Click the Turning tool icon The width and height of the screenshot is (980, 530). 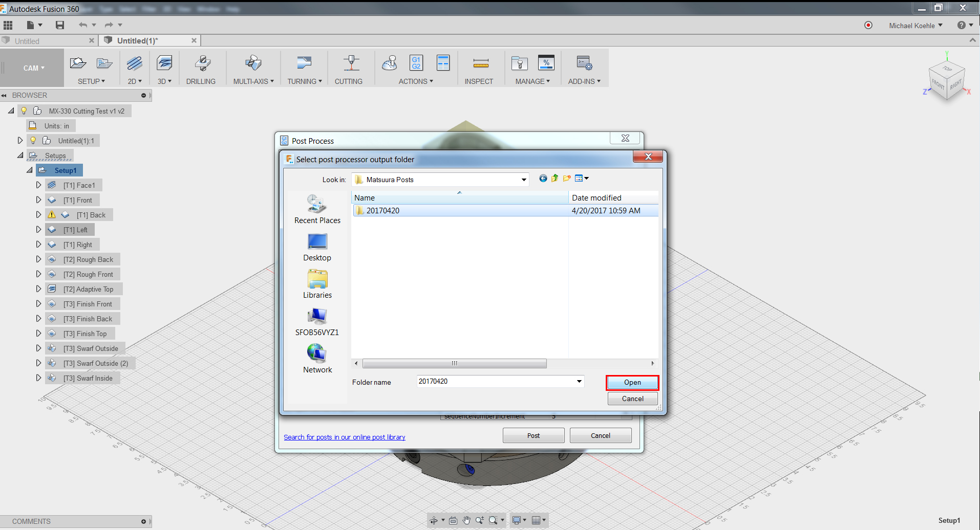tap(304, 63)
